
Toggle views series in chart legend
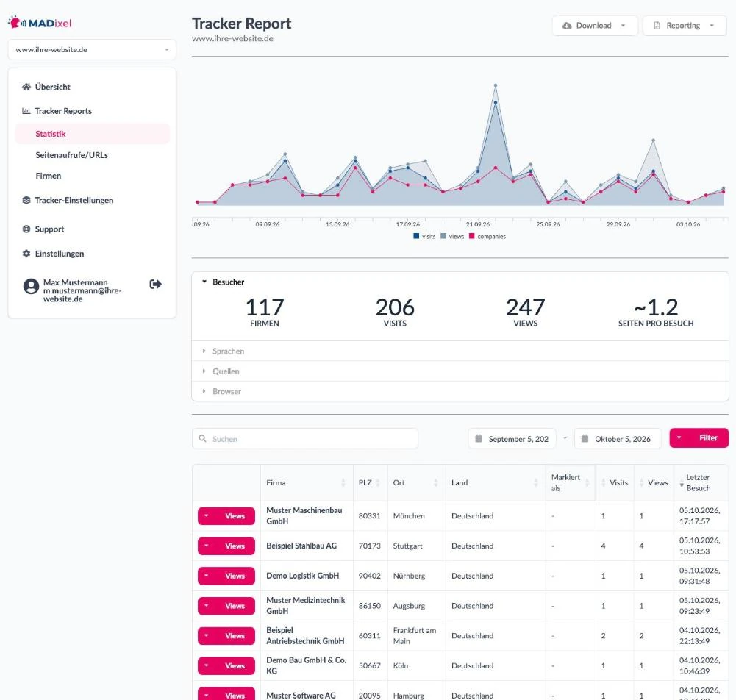[452, 236]
